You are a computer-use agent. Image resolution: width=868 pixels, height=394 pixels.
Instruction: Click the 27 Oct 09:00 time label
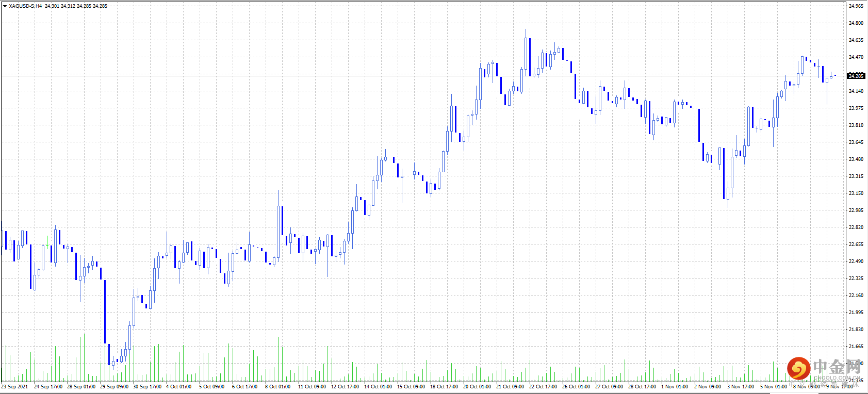[x=609, y=387]
